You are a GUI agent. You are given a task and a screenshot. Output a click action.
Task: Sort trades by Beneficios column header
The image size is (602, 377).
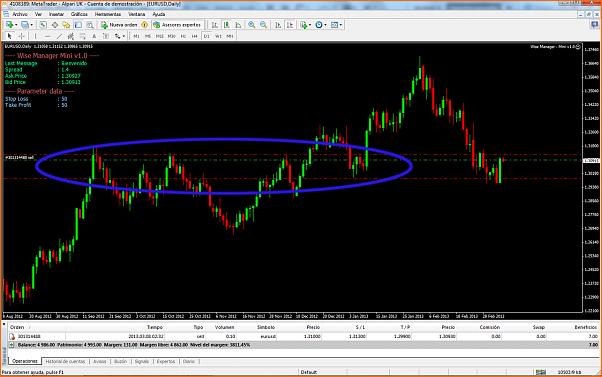[x=586, y=327]
